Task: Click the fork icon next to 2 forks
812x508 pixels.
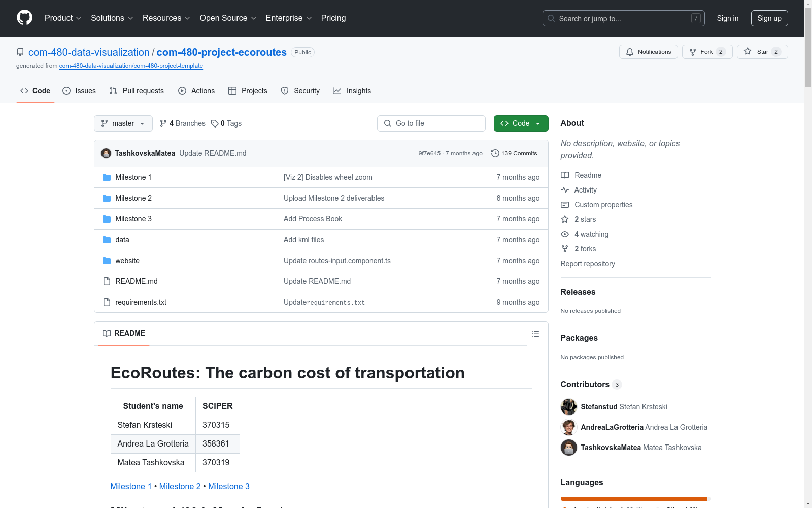Action: coord(565,249)
